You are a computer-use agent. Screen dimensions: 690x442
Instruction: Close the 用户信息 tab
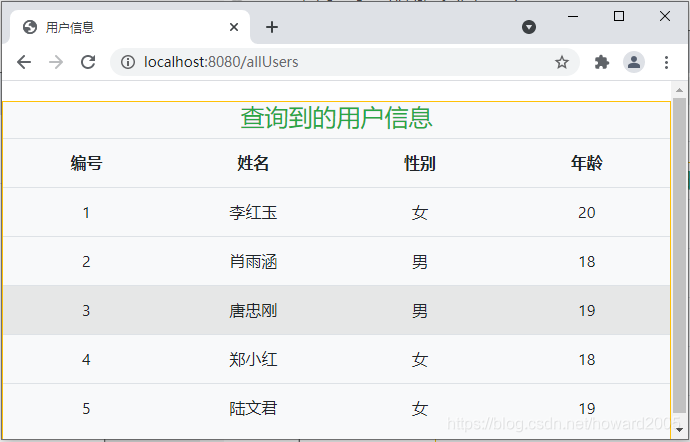pos(234,27)
